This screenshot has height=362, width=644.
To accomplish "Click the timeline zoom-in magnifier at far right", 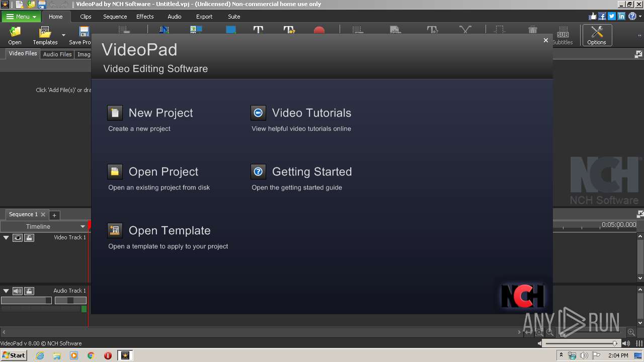I will click(x=631, y=332).
